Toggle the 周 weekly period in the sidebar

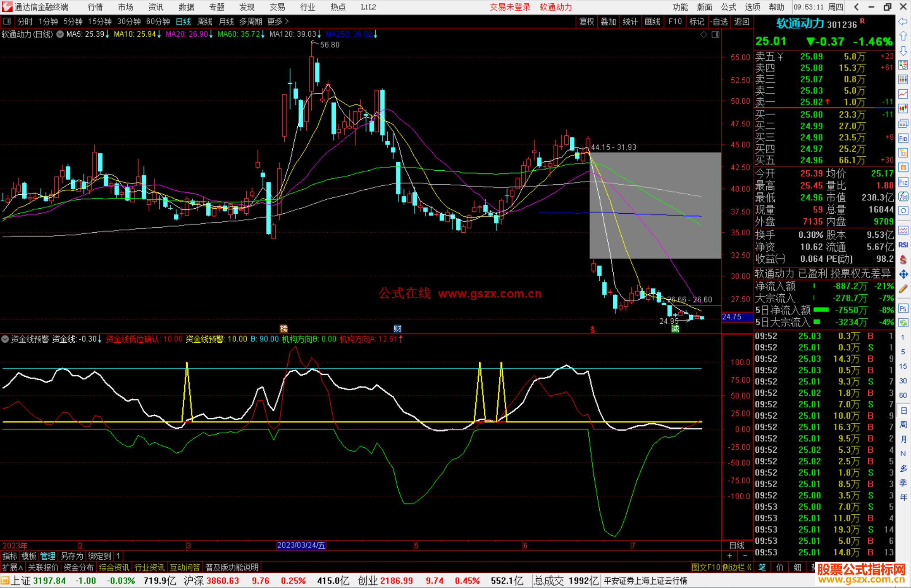[903, 424]
